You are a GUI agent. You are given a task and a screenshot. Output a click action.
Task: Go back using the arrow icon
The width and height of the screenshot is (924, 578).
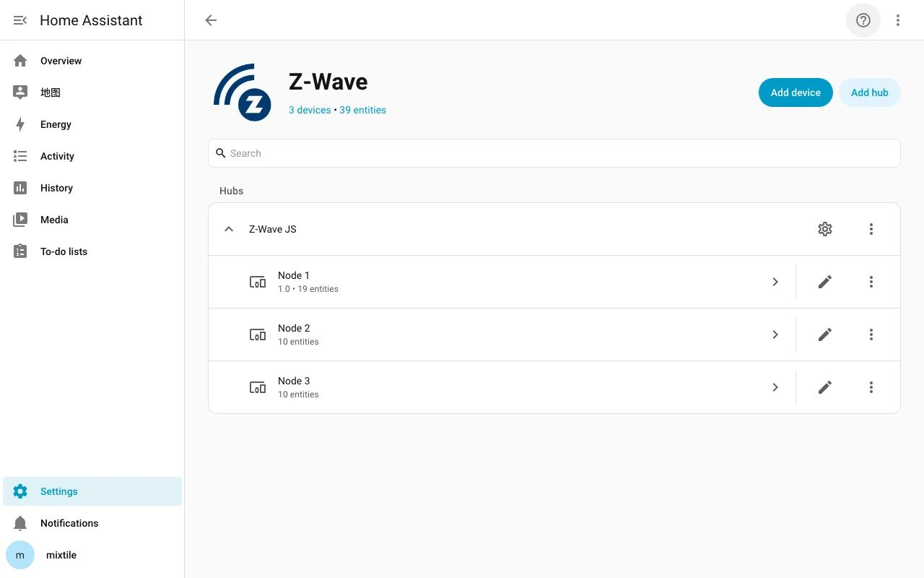(211, 20)
